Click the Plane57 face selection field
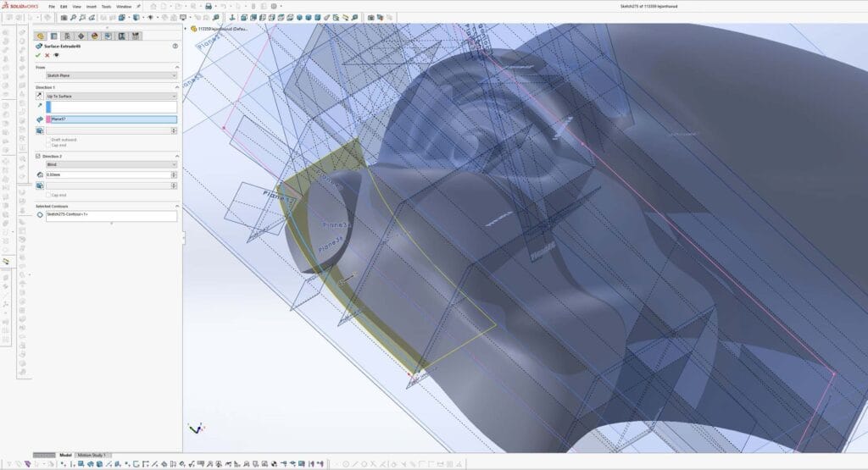The image size is (868, 470). pyautogui.click(x=111, y=119)
